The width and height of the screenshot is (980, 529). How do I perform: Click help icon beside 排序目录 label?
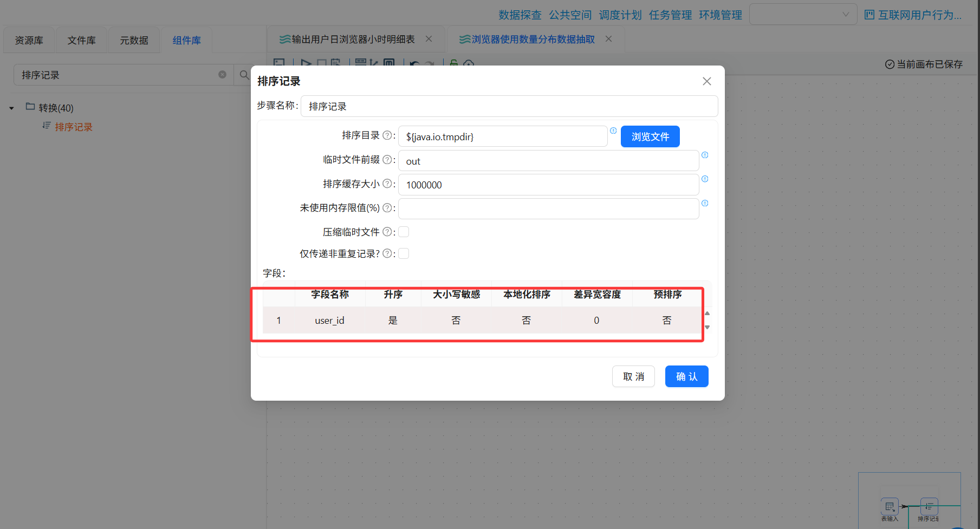pos(387,135)
